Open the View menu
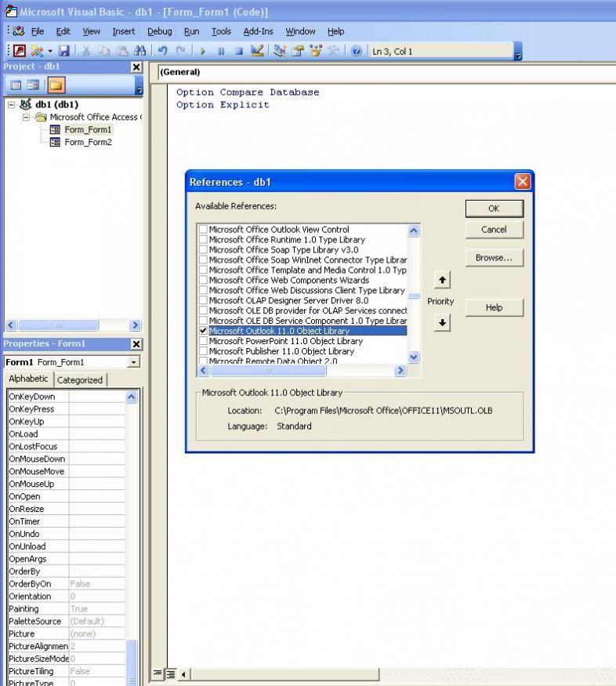616x686 pixels. [x=91, y=31]
